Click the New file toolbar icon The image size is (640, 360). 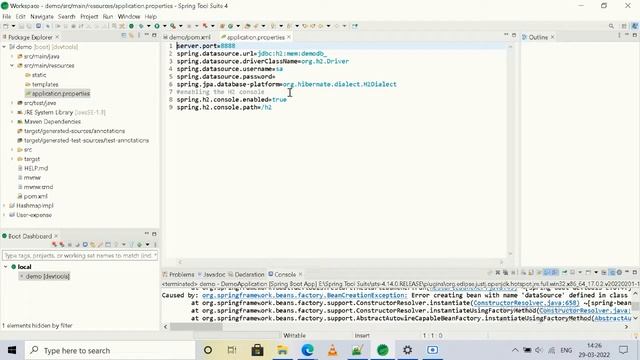6,26
